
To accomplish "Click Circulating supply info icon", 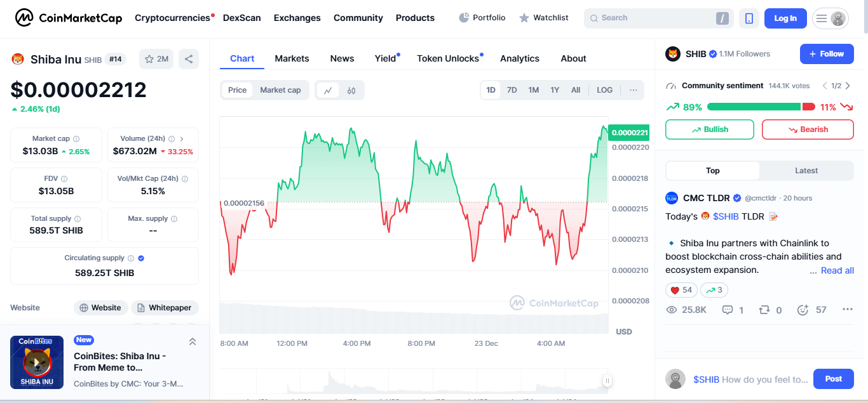I will pos(131,258).
